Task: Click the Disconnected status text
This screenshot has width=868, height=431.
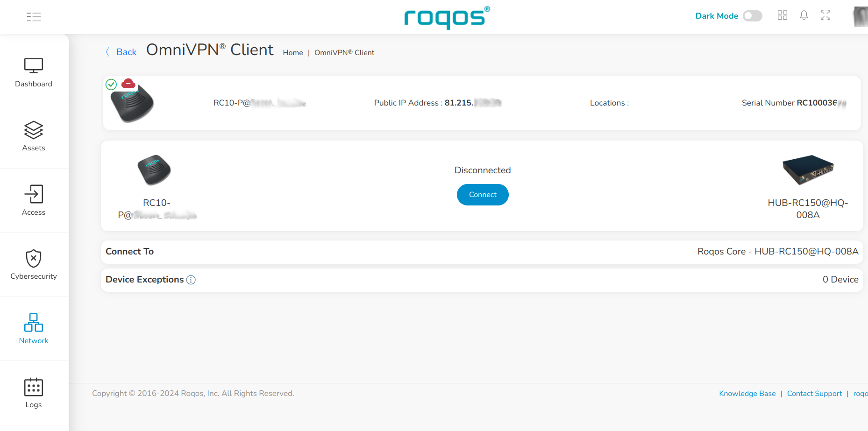Action: pyautogui.click(x=483, y=170)
